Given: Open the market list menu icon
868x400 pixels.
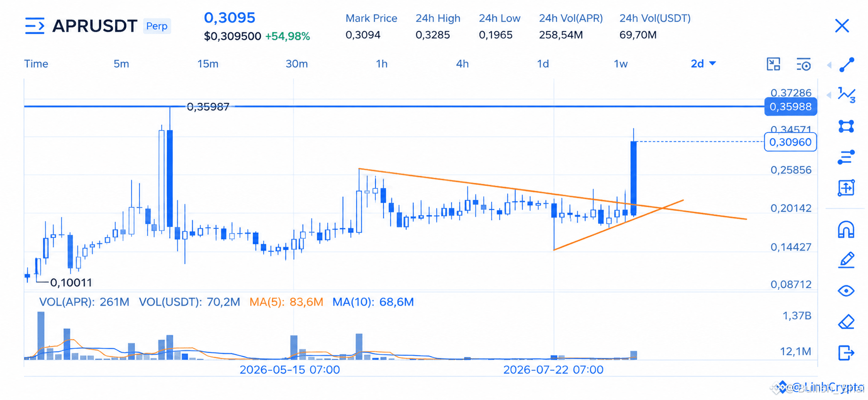Looking at the screenshot, I should [34, 26].
